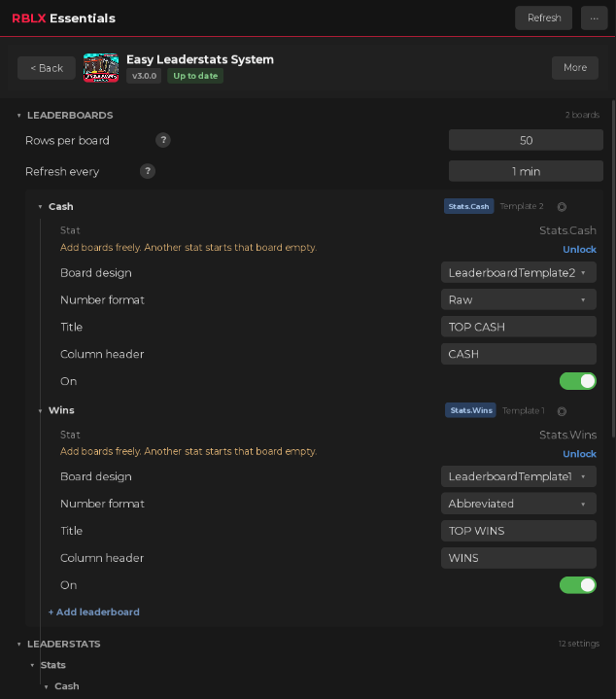Open the LeaderboardTemplate2 board design dropdown
Image resolution: width=616 pixels, height=699 pixels.
pyautogui.click(x=519, y=272)
